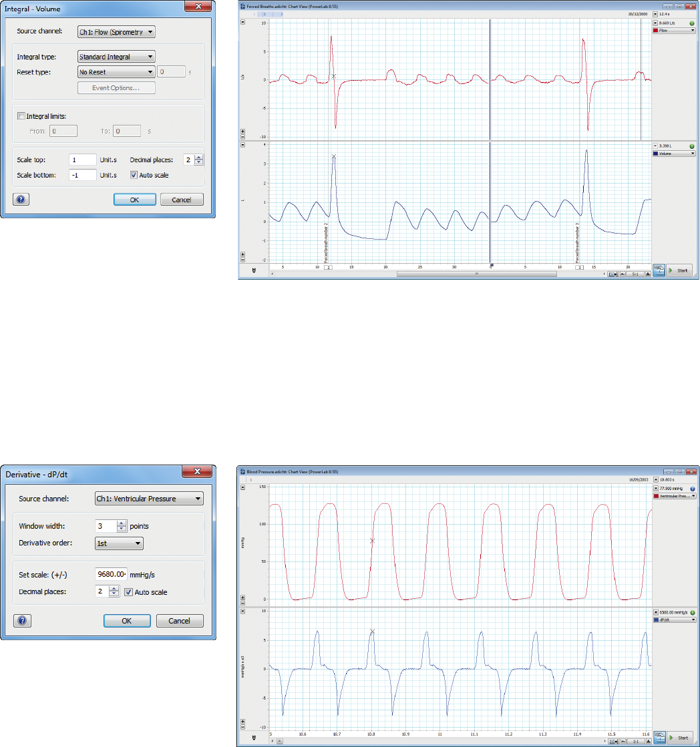The image size is (700, 747).
Task: Expand horizontal scale in Blood Pressure chart
Action: [649, 741]
